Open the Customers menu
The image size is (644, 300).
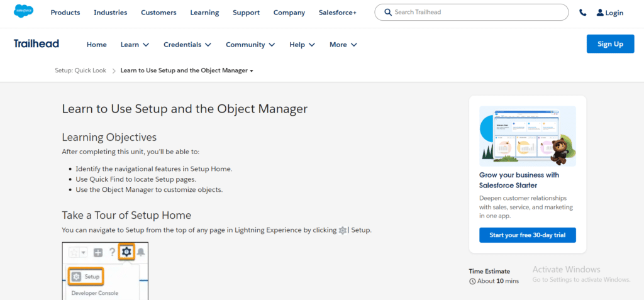click(x=158, y=13)
